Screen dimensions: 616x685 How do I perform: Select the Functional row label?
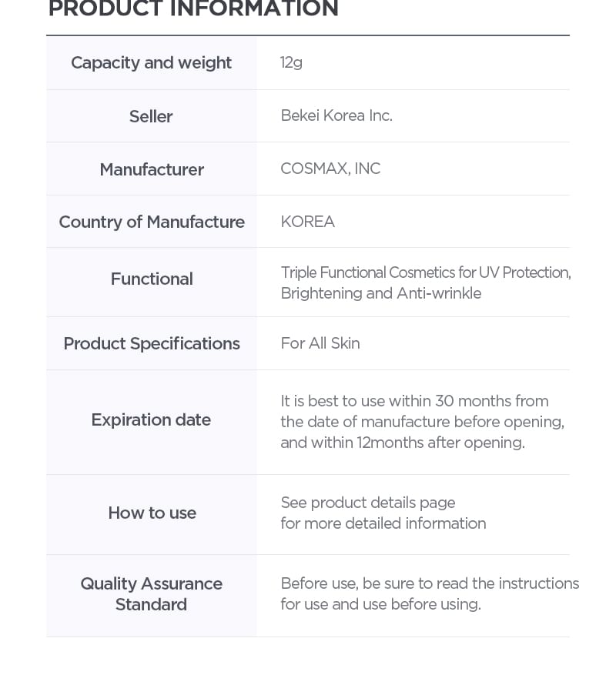[x=152, y=279]
